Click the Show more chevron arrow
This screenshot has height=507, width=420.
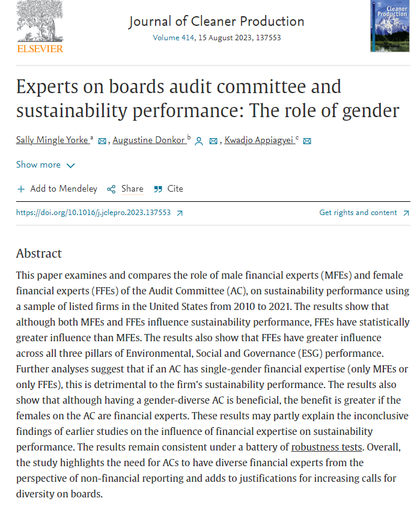[71, 165]
